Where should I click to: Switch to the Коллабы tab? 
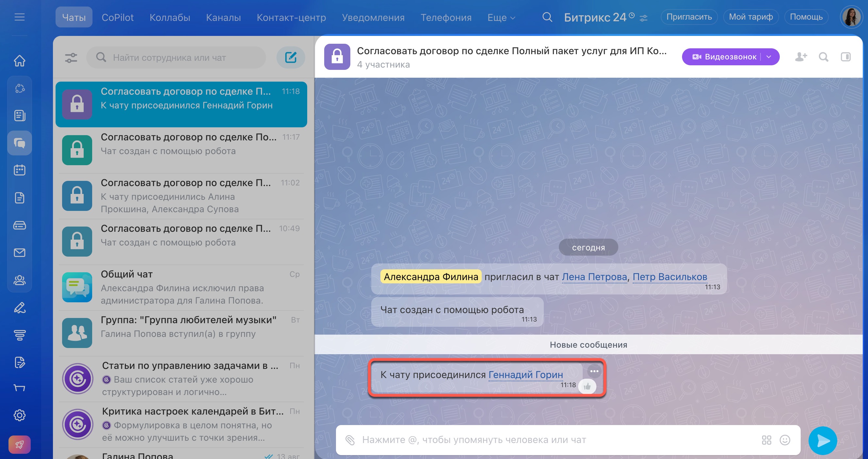click(x=170, y=17)
